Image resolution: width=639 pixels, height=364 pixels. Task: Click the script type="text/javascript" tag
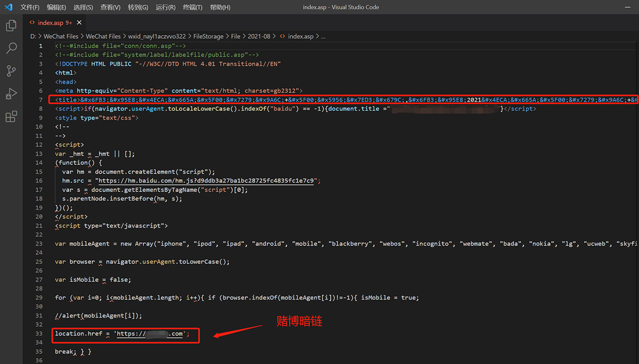point(111,226)
